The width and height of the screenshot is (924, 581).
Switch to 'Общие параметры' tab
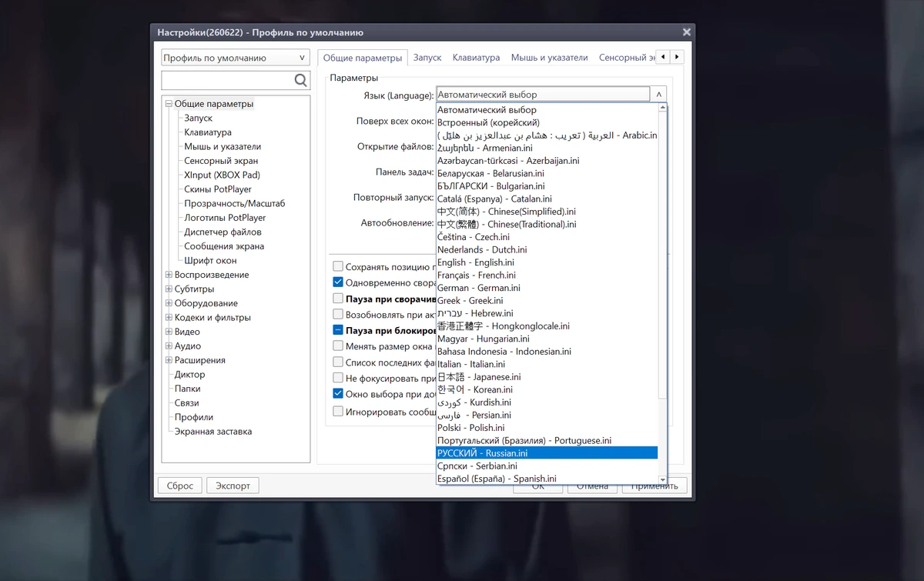tap(362, 58)
